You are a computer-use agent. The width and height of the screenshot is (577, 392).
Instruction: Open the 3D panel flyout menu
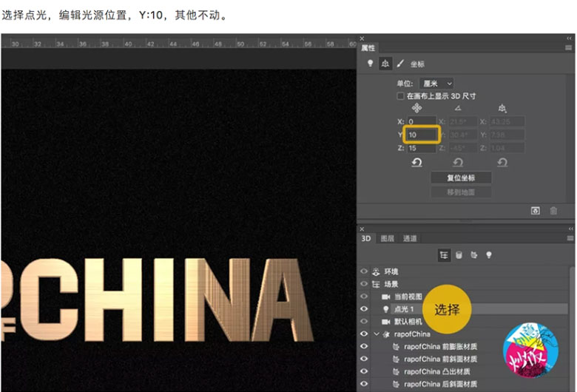coord(570,238)
